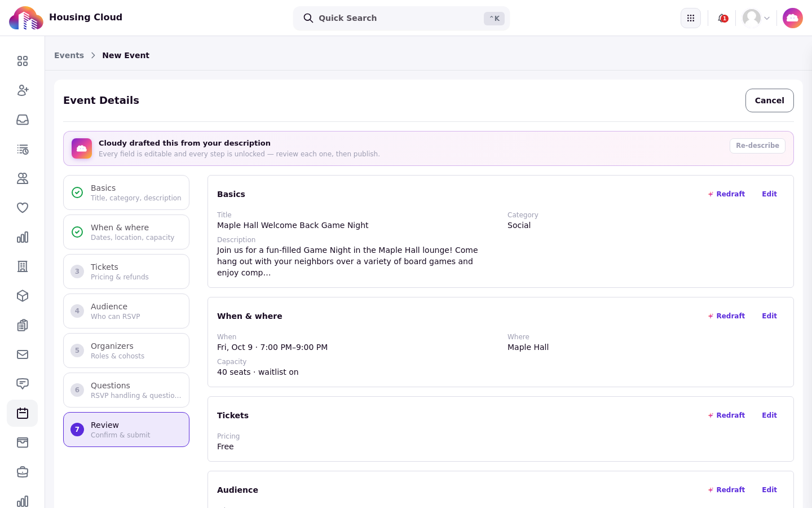Screen dimensions: 812x508
Task: Click the title "Maple Hall Welcome Back Game Night"
Action: [293, 225]
